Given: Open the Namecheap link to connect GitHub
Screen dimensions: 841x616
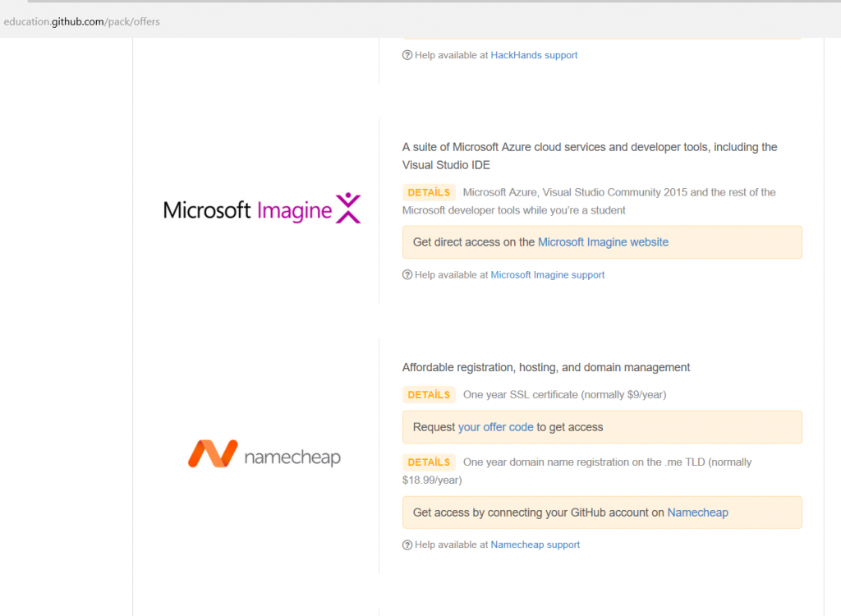Looking at the screenshot, I should point(697,513).
